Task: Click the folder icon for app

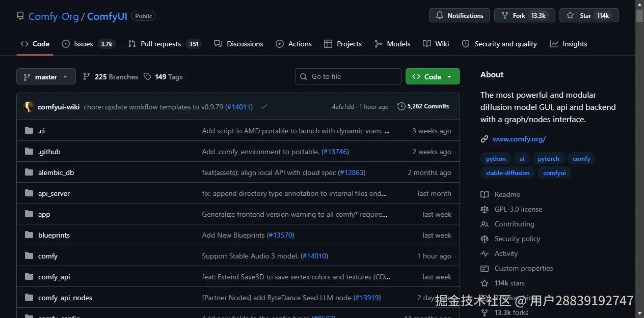Action: tap(29, 214)
